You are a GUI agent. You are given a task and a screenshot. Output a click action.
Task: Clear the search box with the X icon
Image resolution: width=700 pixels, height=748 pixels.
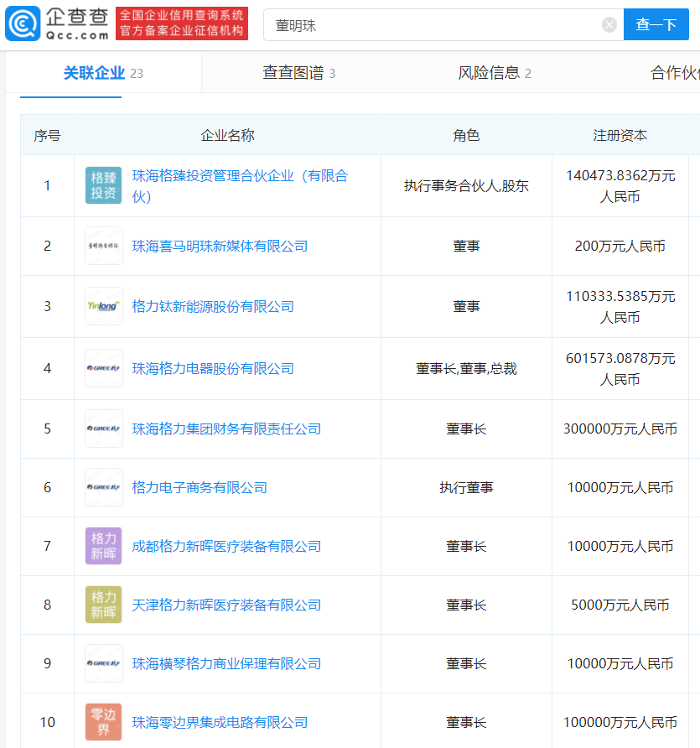[x=609, y=23]
